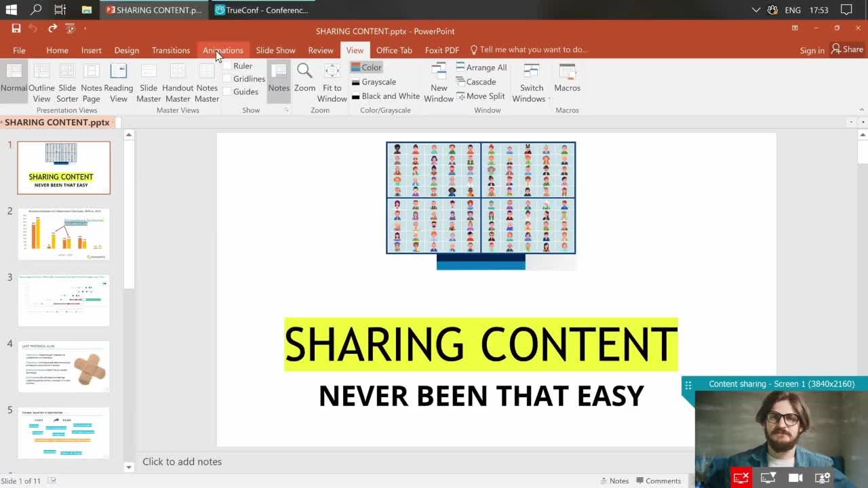Start the slideshow from the Quick Access icon
Viewport: 868px width, 488px height.
point(70,28)
